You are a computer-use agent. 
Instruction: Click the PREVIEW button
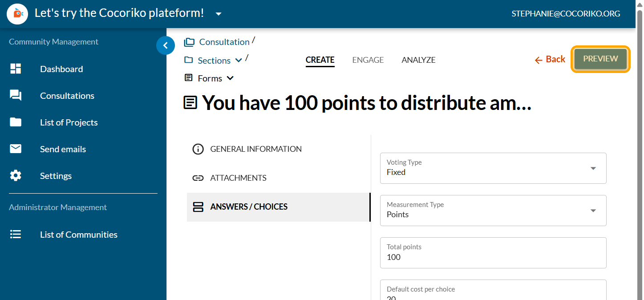600,59
